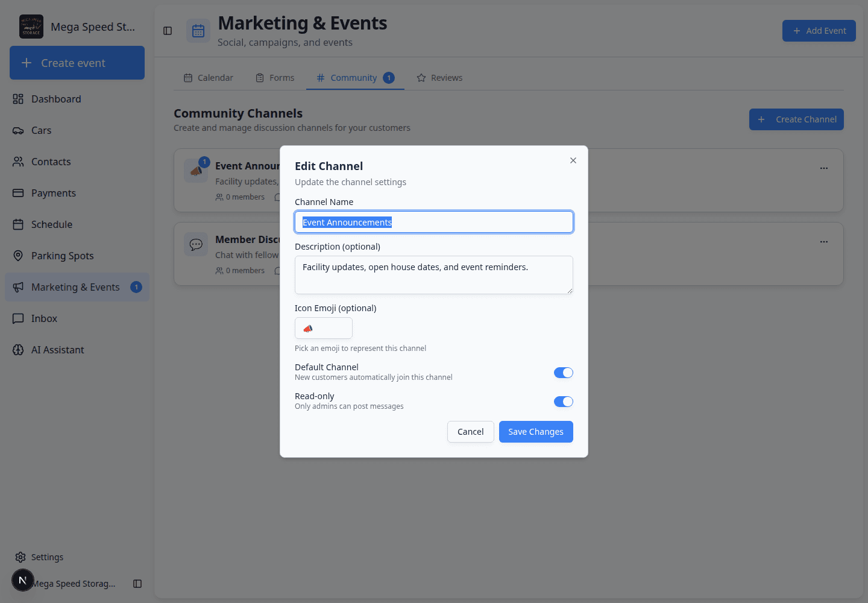Open the Schedule page
This screenshot has width=868, height=603.
(77, 224)
